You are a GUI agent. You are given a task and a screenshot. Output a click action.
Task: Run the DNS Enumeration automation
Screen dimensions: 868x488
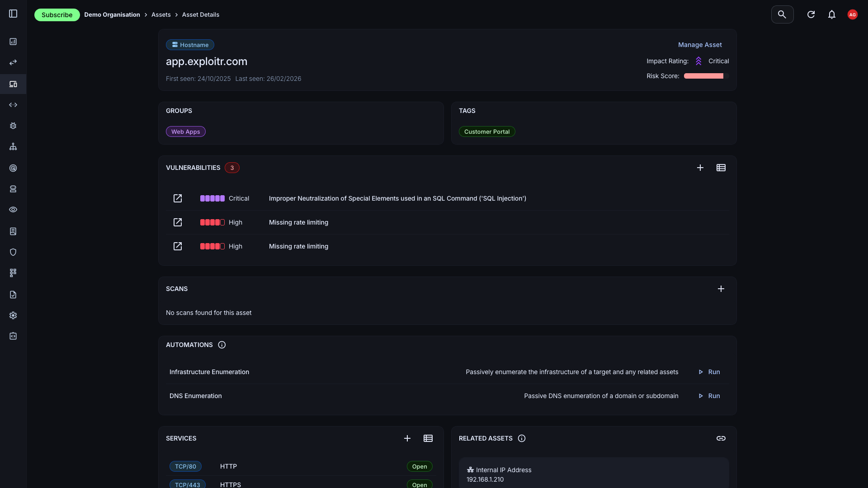pos(708,396)
